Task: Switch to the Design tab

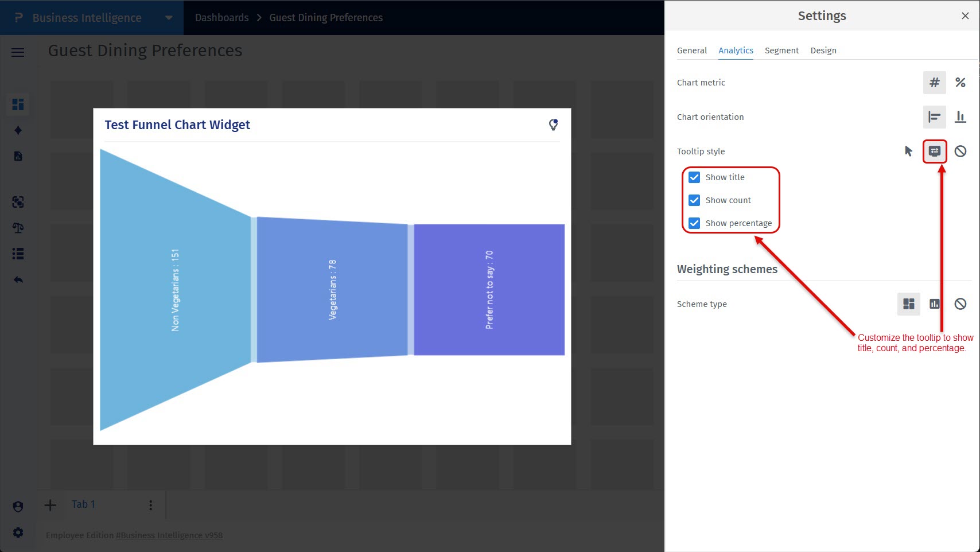Action: (x=823, y=50)
